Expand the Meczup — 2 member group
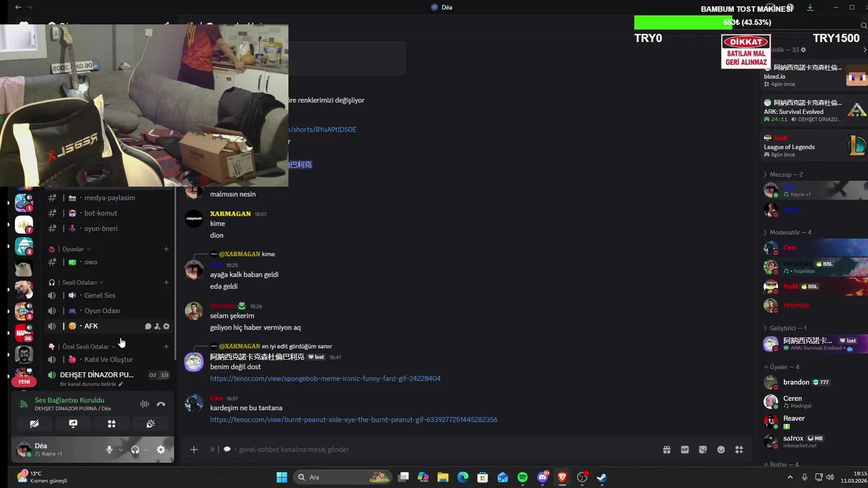The width and height of the screenshot is (868, 488). point(786,175)
